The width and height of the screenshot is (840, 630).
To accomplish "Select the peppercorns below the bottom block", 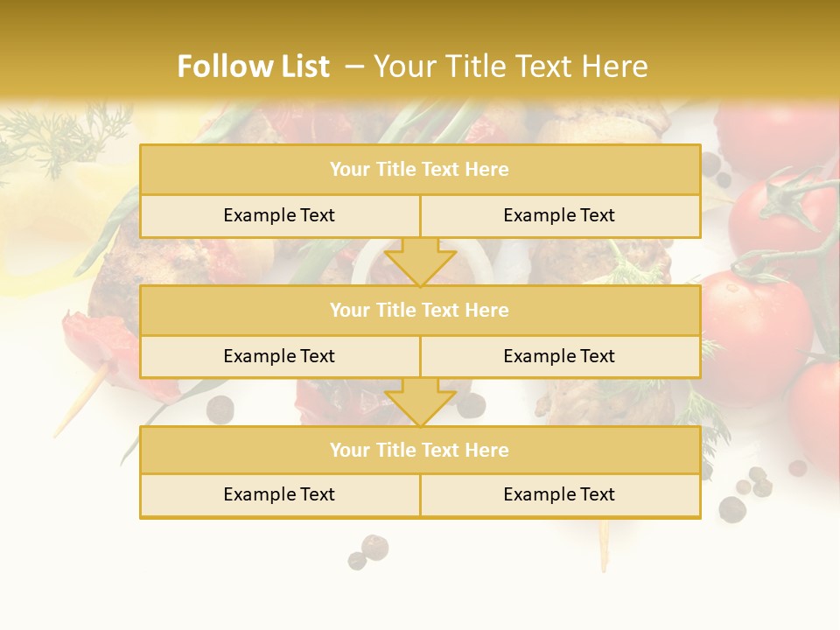I will [x=367, y=552].
